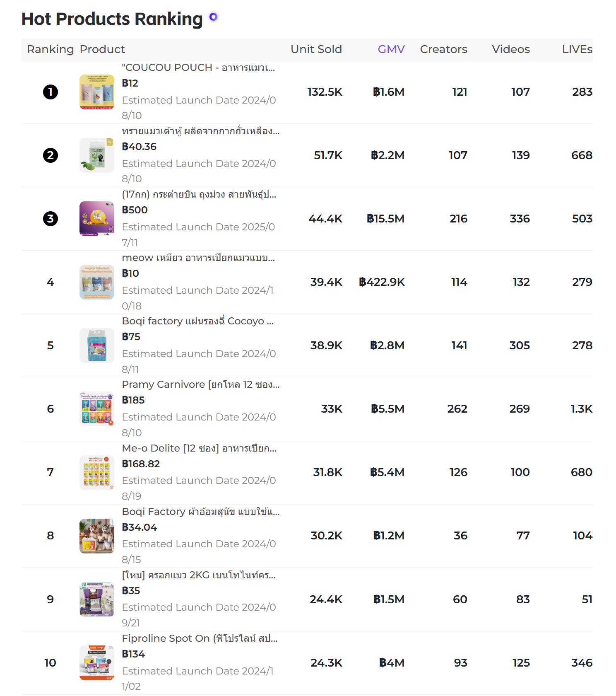Click the Me-o Delite product thumbnail
Viewport: 616px width, 696px height.
(97, 473)
